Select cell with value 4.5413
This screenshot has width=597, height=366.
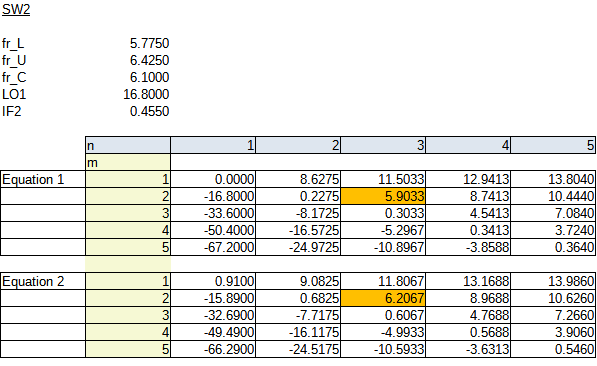[468, 213]
